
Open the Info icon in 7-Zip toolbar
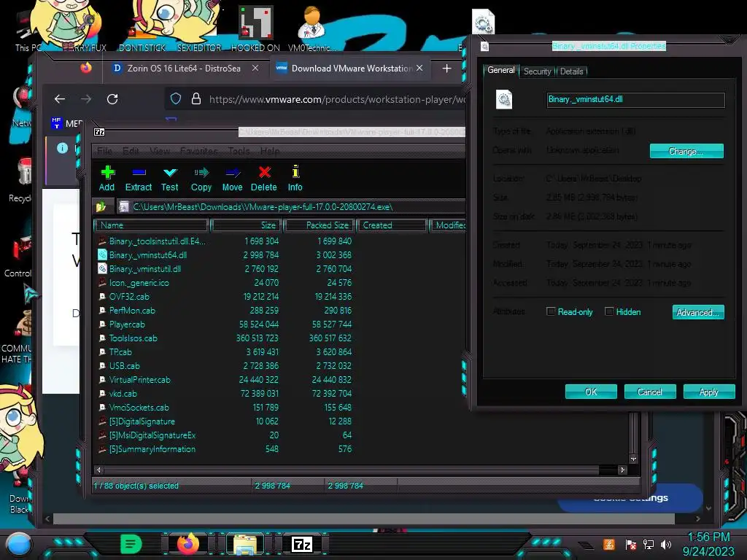(295, 179)
